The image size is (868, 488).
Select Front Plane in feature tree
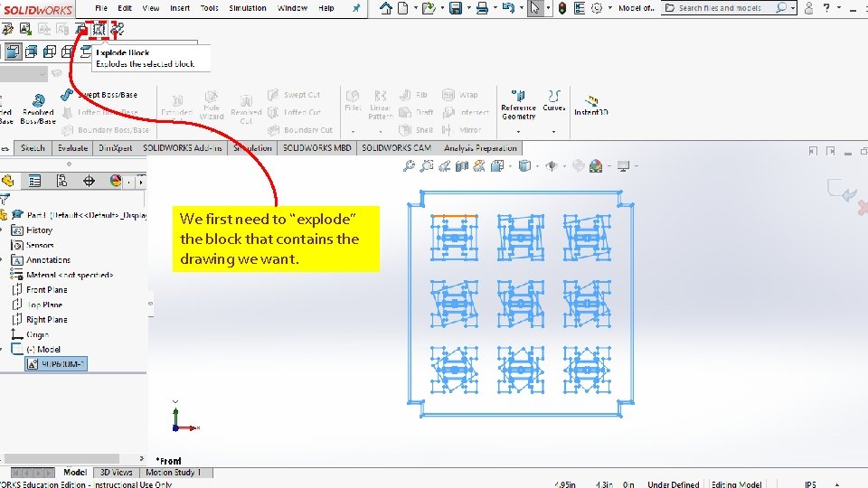[x=46, y=290]
